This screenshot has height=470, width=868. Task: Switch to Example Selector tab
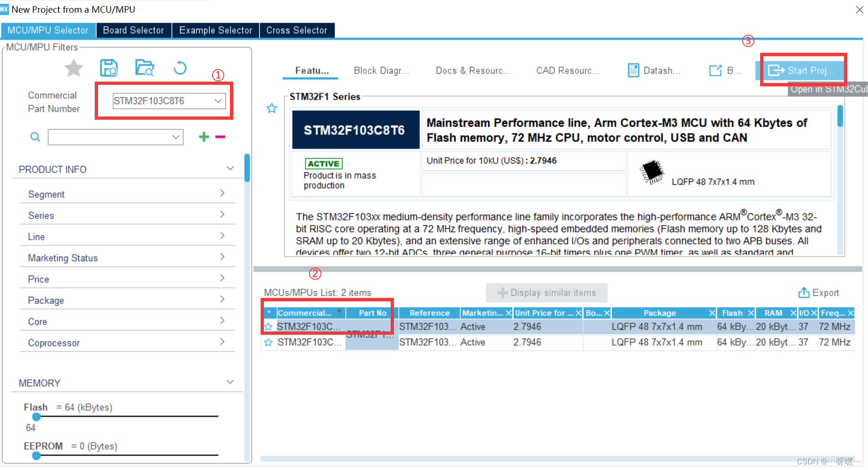click(x=216, y=30)
